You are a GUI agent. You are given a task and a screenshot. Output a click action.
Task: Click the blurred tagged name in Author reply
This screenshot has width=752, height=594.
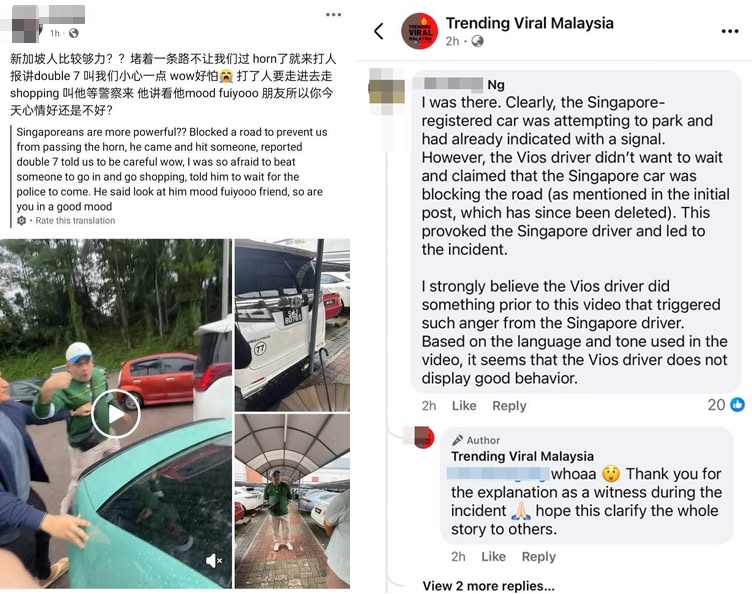click(x=498, y=474)
